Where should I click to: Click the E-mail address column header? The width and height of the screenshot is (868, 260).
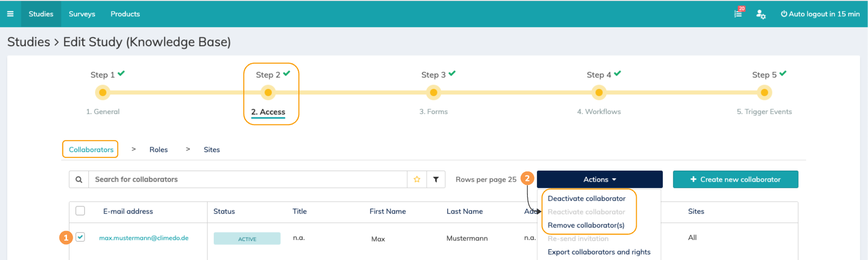[x=128, y=211]
